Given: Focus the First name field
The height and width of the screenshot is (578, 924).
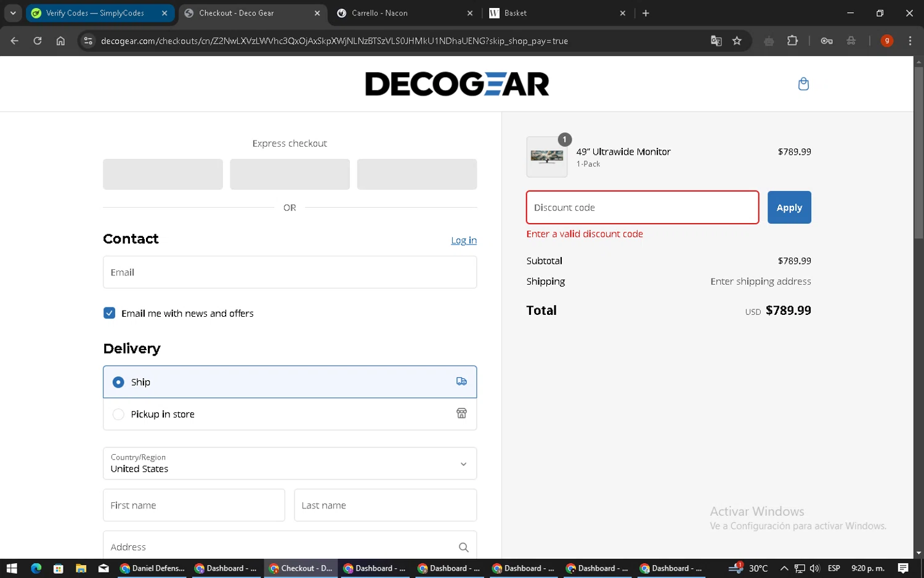Looking at the screenshot, I should 194,505.
